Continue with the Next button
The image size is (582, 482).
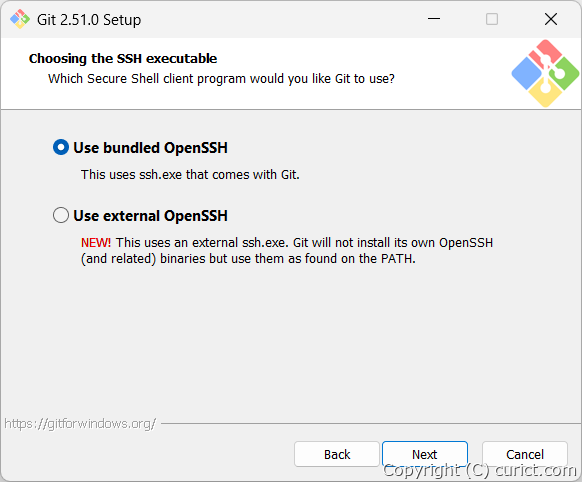click(425, 454)
